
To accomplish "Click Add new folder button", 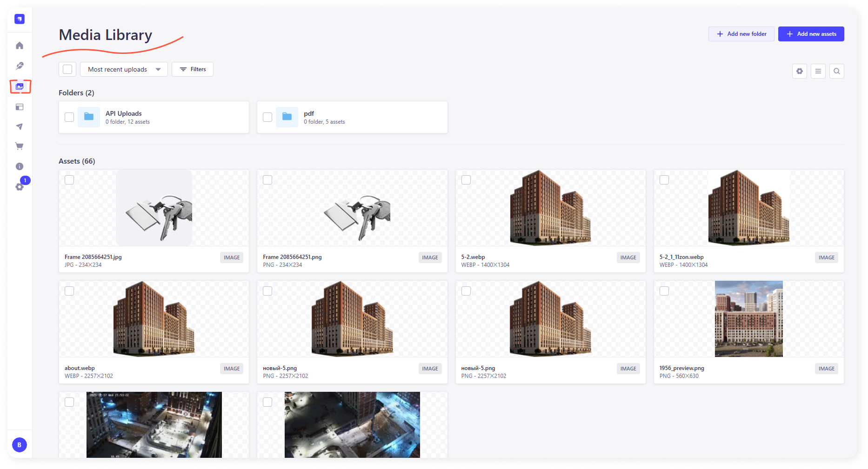I will point(741,34).
